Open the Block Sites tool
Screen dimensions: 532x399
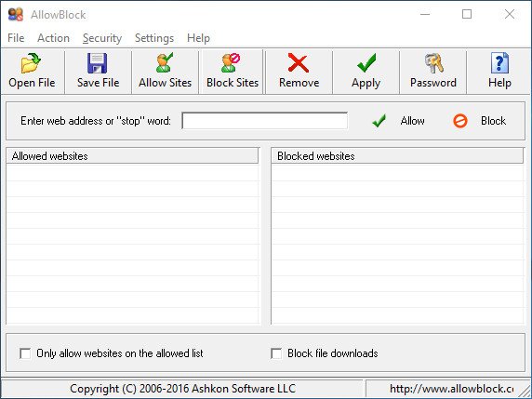coord(233,72)
